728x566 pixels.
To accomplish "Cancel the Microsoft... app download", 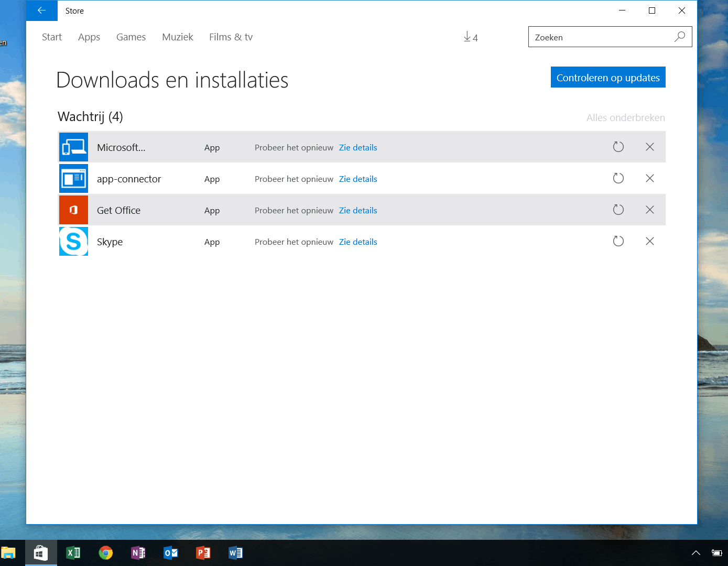I will 650,147.
